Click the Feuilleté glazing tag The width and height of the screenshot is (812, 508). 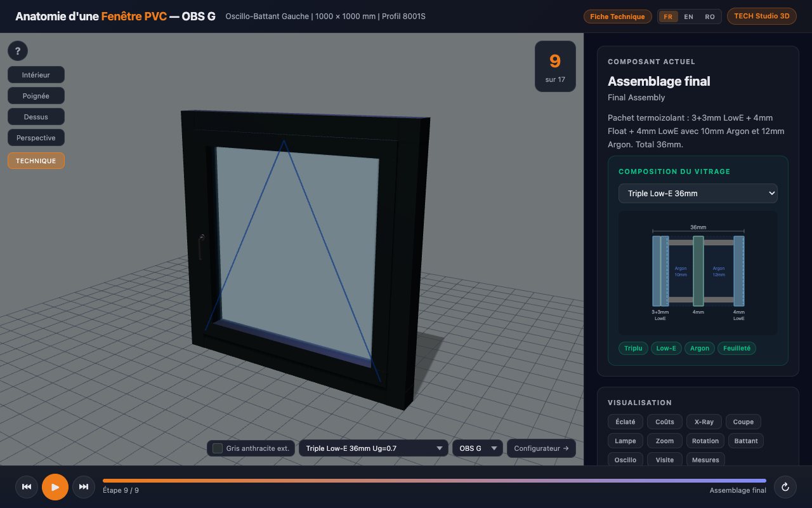point(737,348)
